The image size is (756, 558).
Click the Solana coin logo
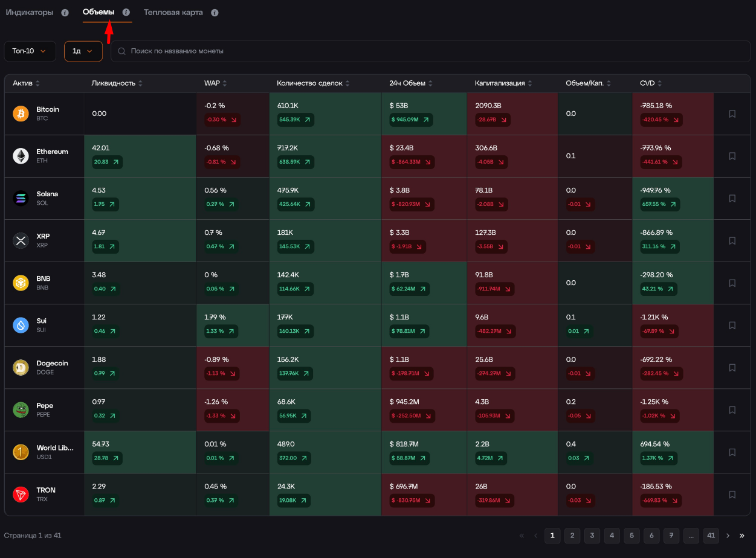[21, 198]
